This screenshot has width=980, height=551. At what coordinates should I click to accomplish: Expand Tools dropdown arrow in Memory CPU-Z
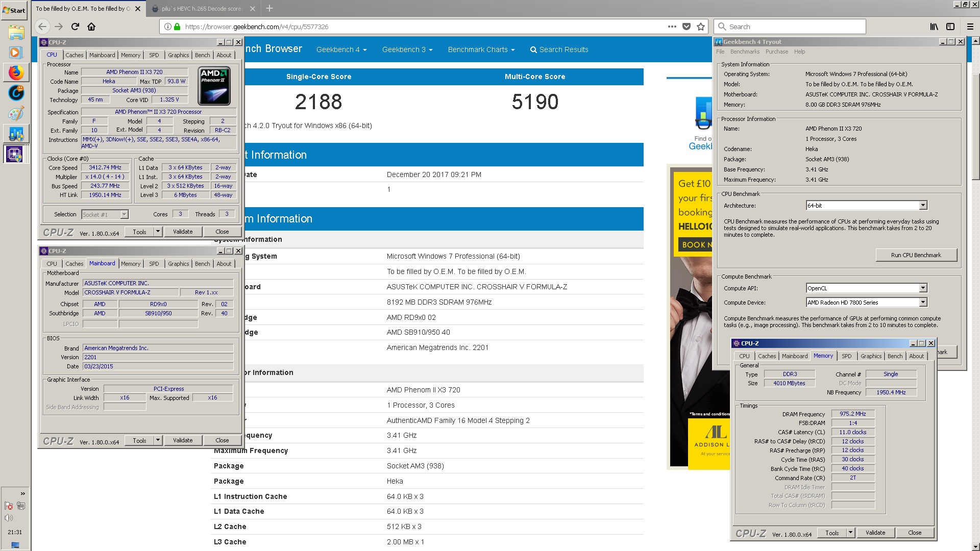[850, 533]
